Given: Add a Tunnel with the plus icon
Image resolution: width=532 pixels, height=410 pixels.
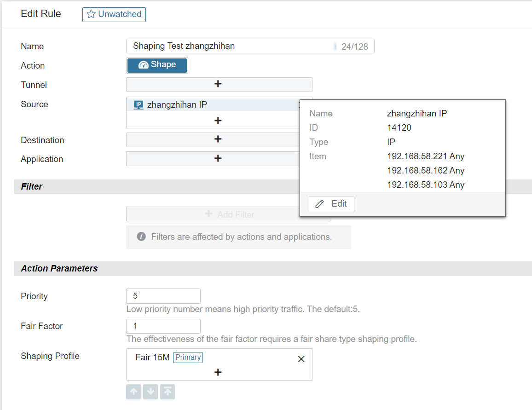Looking at the screenshot, I should click(218, 84).
